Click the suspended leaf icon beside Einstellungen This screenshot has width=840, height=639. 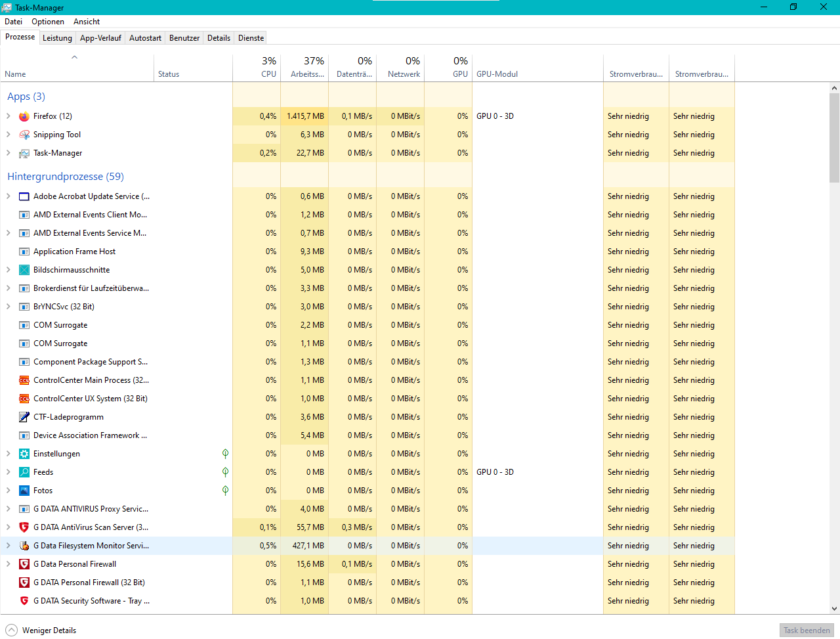point(225,454)
